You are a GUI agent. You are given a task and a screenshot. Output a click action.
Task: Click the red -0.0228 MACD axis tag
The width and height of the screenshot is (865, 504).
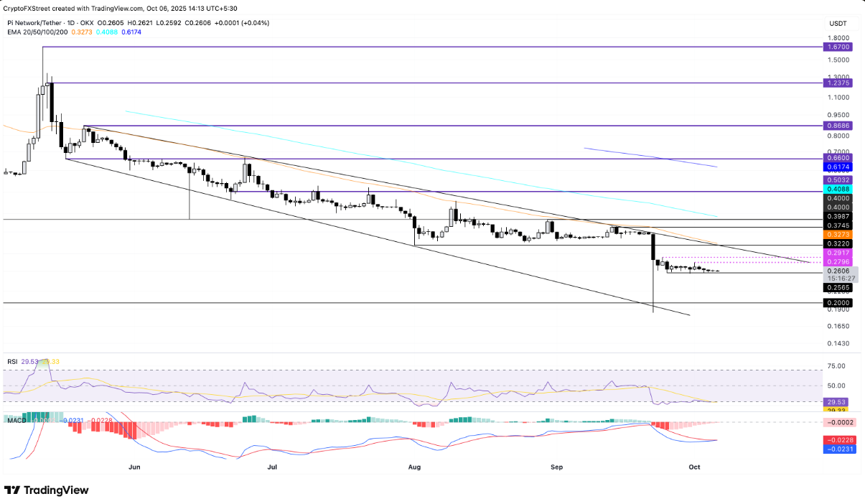point(838,440)
